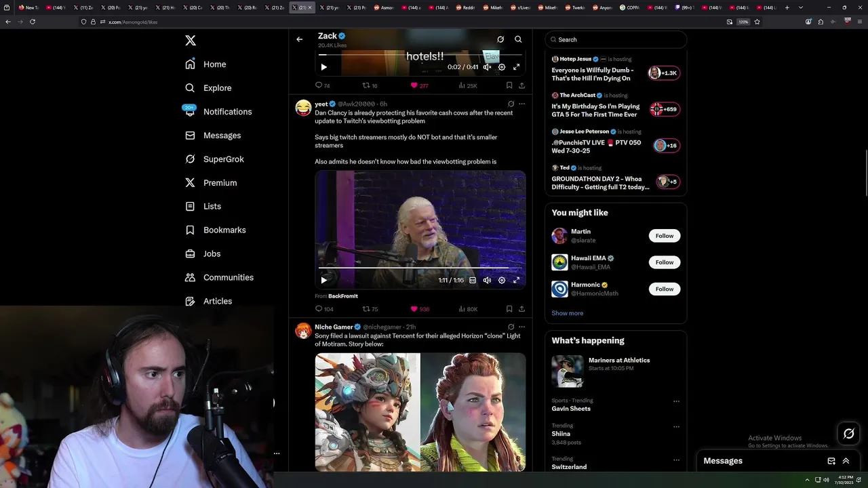Open Articles in the sidebar
This screenshot has width=868, height=488.
click(208, 301)
